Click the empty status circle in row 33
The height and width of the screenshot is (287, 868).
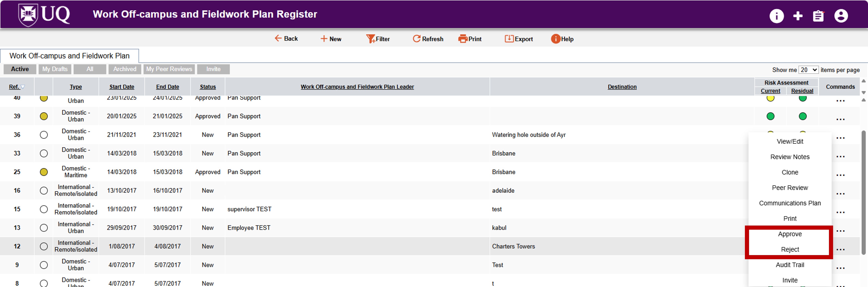[43, 153]
